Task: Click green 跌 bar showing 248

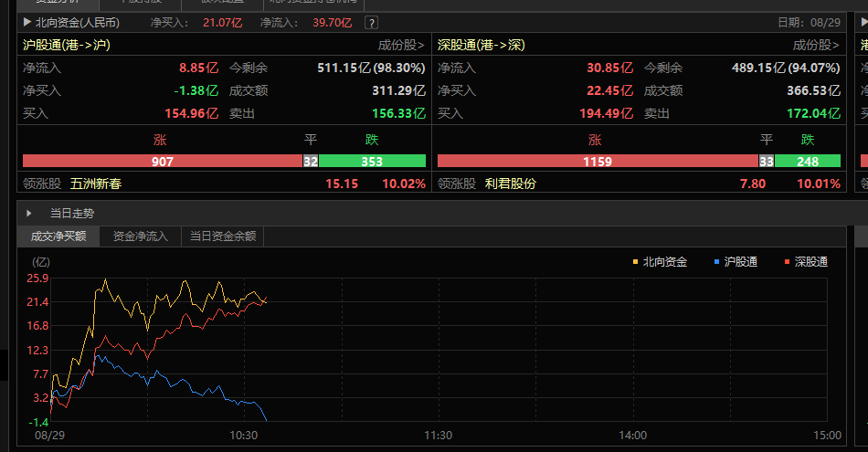Action: (807, 161)
